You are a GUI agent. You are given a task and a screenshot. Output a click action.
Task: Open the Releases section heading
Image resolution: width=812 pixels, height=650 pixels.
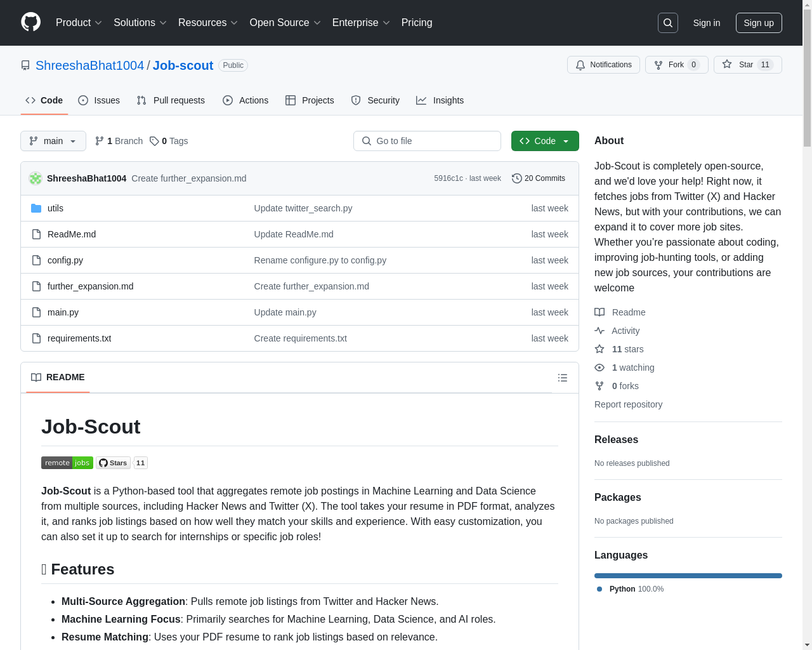pos(616,439)
